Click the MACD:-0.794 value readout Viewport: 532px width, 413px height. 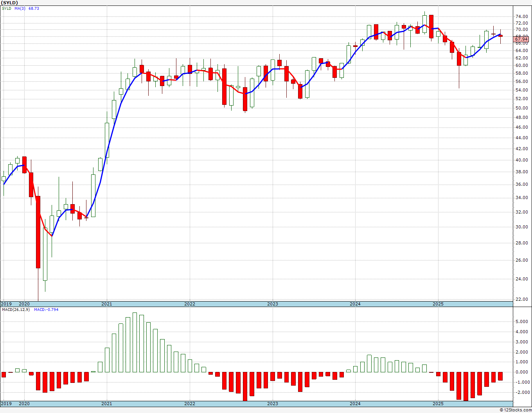point(46,310)
